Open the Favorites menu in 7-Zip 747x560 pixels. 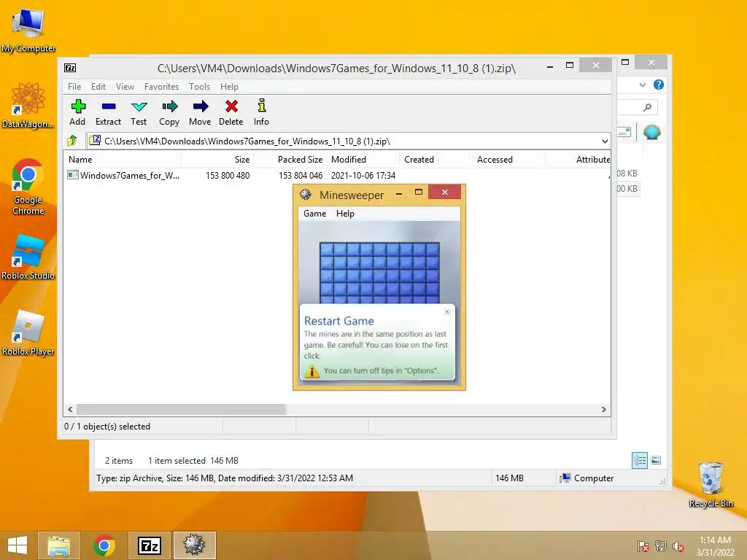coord(161,87)
